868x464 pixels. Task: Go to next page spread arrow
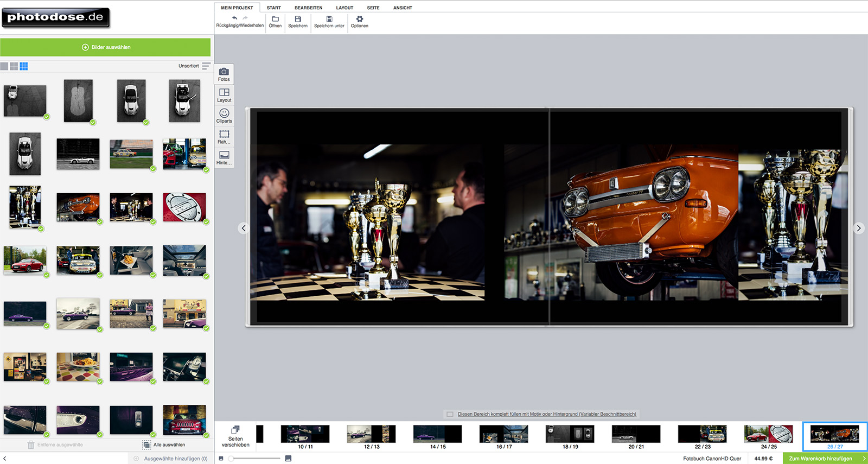click(x=858, y=228)
